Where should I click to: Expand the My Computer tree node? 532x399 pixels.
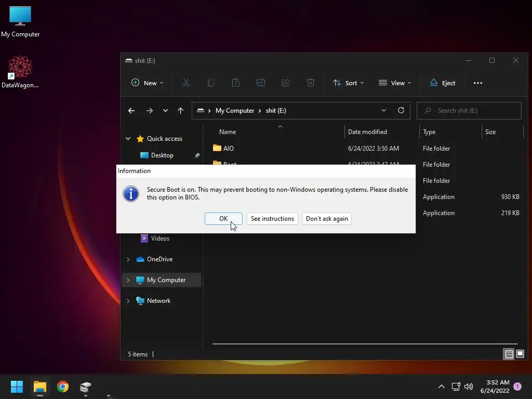click(x=128, y=280)
